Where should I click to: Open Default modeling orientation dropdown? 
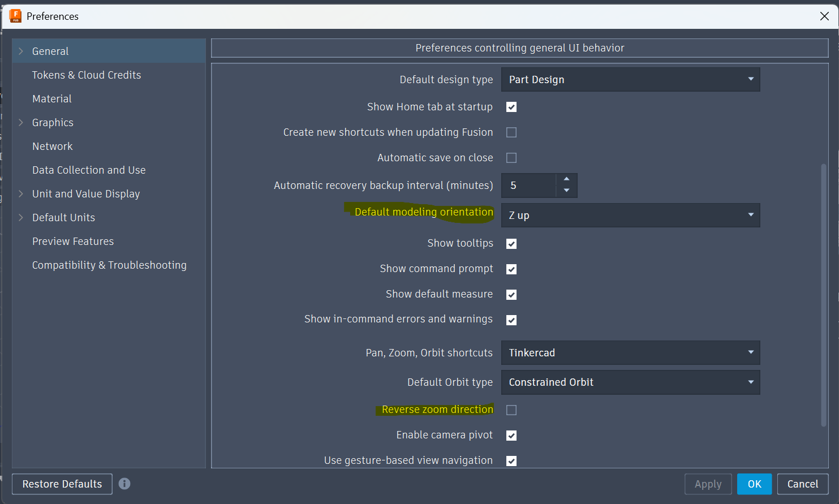tap(630, 216)
